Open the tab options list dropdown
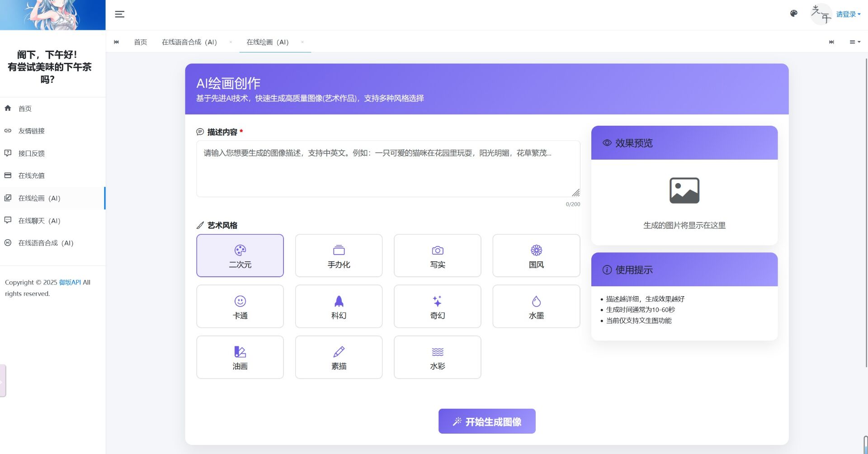 click(854, 42)
